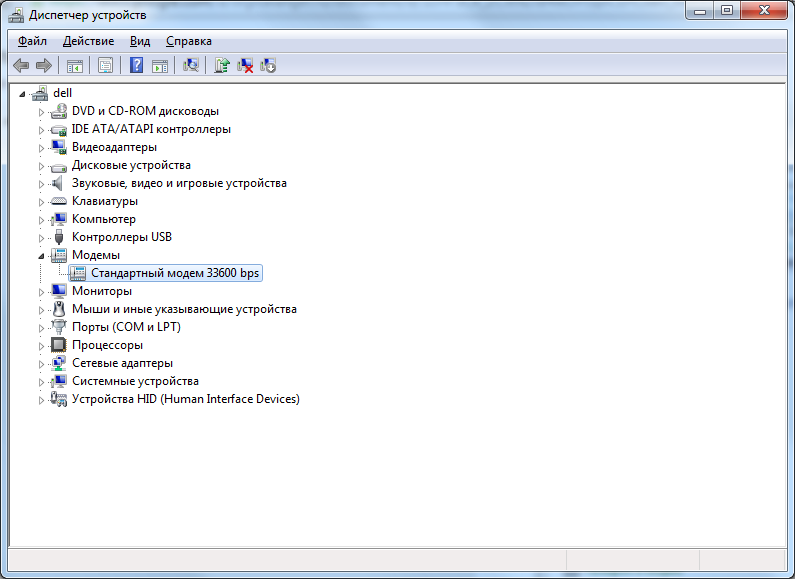
Task: Open the Вид menu
Action: coord(140,41)
